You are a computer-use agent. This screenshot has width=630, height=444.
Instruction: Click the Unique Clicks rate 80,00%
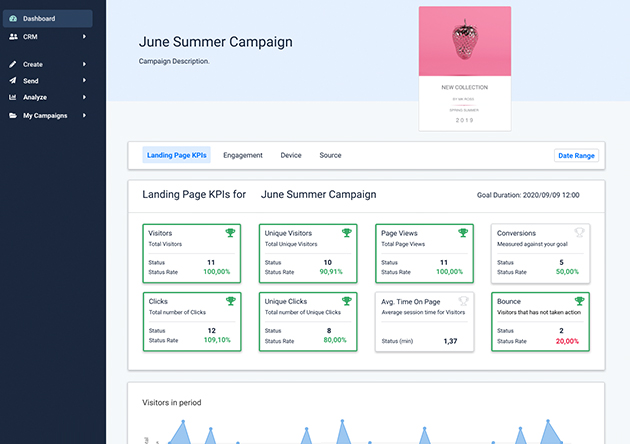[335, 340]
